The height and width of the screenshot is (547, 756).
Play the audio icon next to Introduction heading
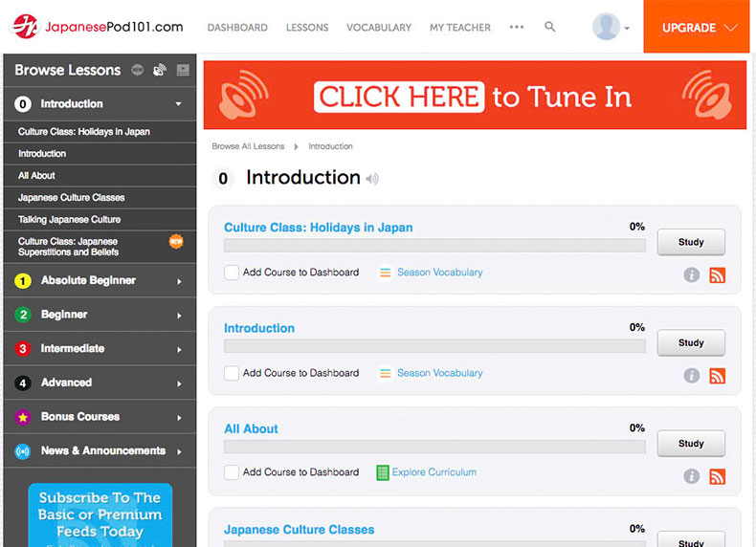tap(372, 179)
